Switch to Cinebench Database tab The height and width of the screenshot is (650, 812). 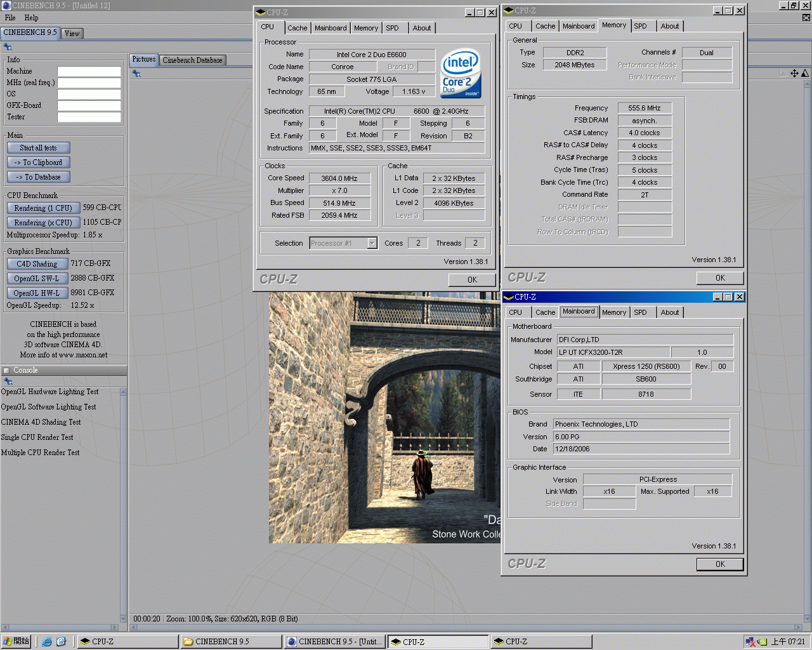(x=192, y=60)
